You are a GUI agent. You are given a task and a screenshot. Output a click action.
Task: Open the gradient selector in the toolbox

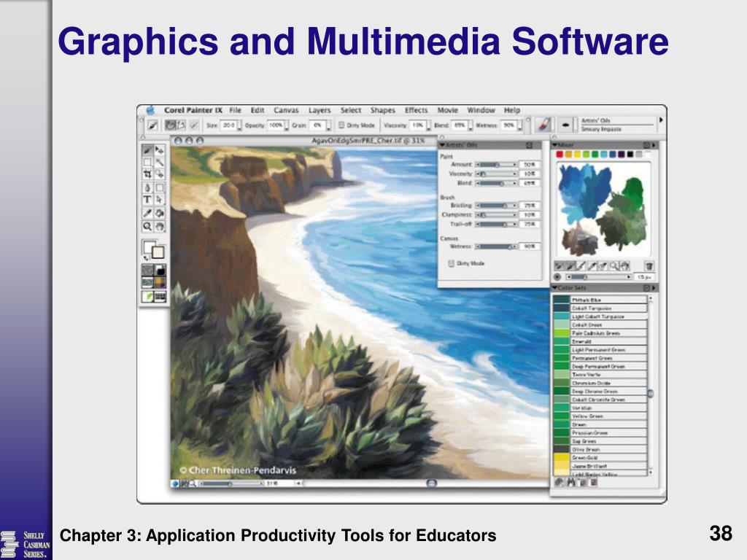coord(160,271)
